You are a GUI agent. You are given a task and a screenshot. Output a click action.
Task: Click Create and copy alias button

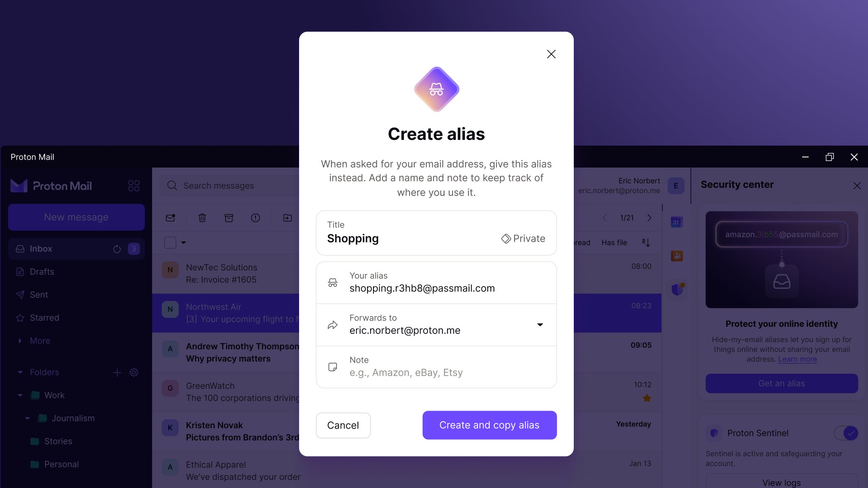pyautogui.click(x=489, y=425)
